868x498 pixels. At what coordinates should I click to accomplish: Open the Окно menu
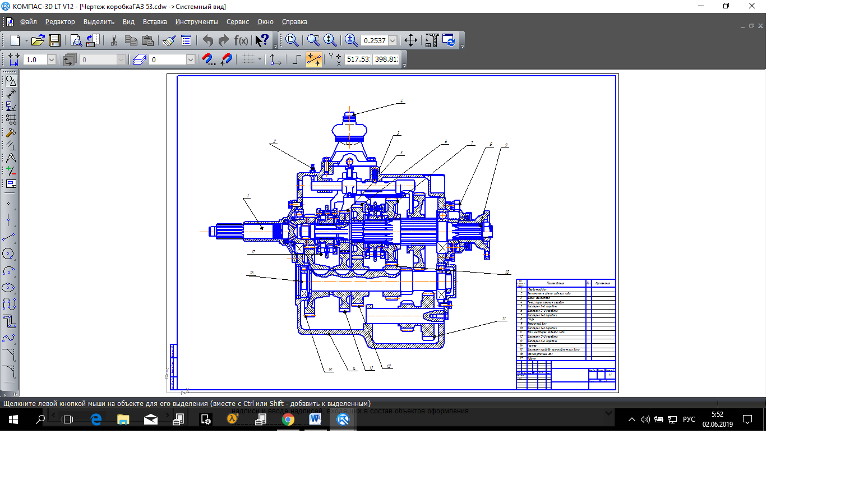coord(265,22)
